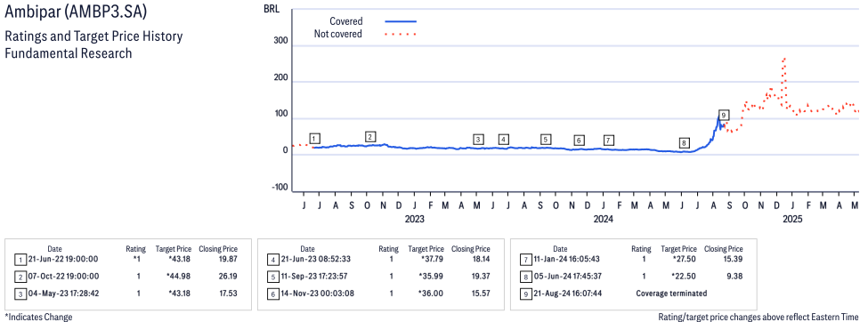Click the Eastern Time footnote at bottom right
Image resolution: width=868 pixels, height=322 pixels.
[758, 317]
